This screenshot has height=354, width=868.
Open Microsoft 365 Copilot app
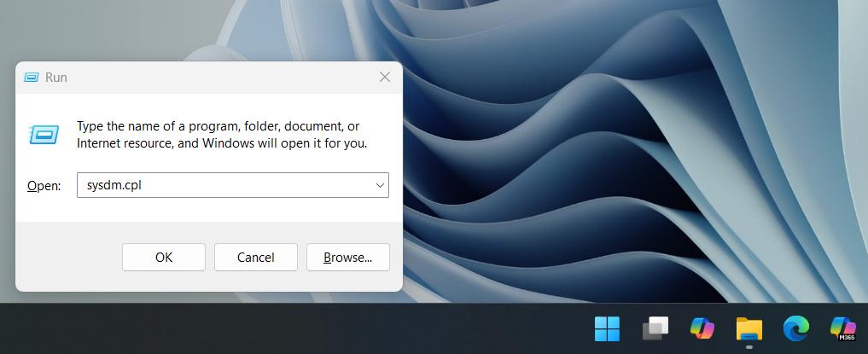843,329
